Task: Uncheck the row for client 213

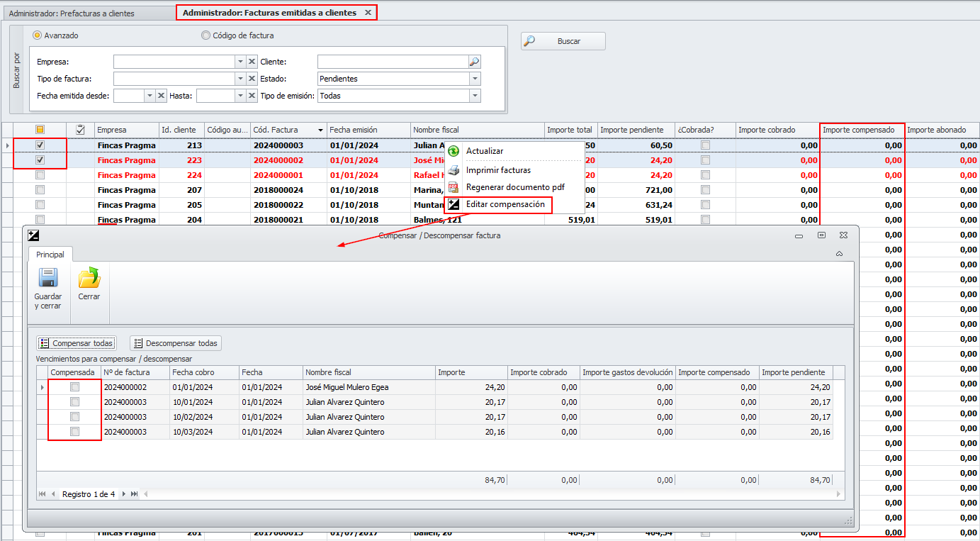Action: click(40, 145)
